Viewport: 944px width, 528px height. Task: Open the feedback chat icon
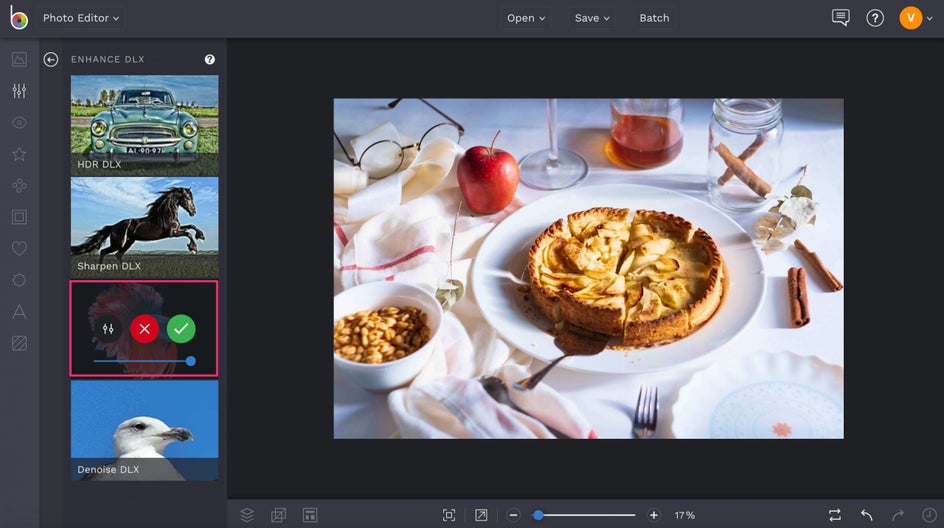point(840,17)
